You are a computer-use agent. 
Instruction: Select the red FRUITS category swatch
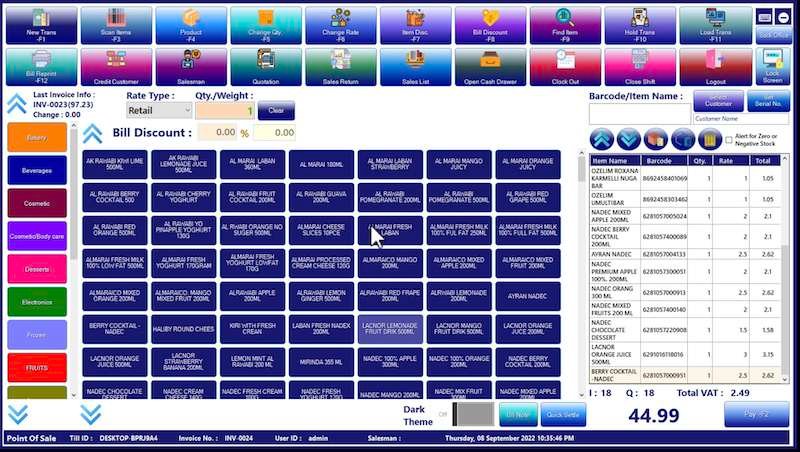click(37, 368)
